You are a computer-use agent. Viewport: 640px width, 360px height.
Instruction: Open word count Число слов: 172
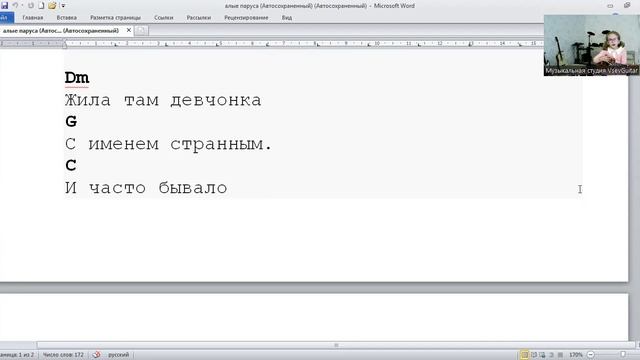pyautogui.click(x=63, y=355)
